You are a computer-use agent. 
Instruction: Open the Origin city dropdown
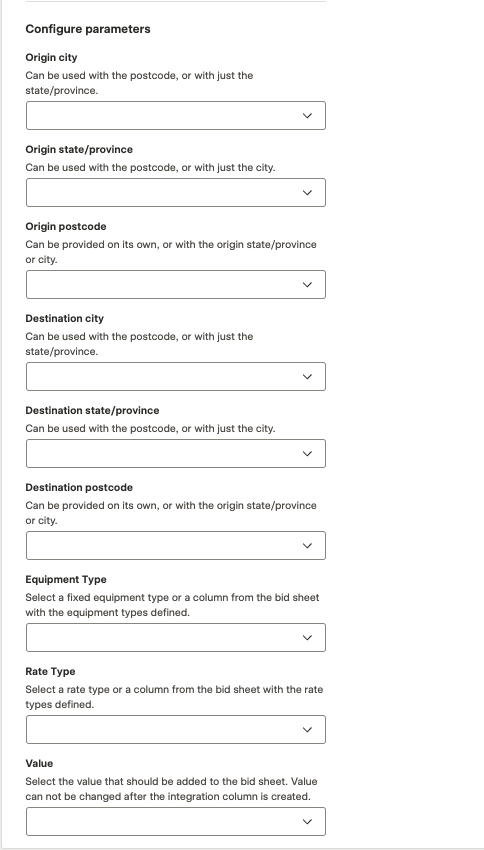tap(176, 115)
